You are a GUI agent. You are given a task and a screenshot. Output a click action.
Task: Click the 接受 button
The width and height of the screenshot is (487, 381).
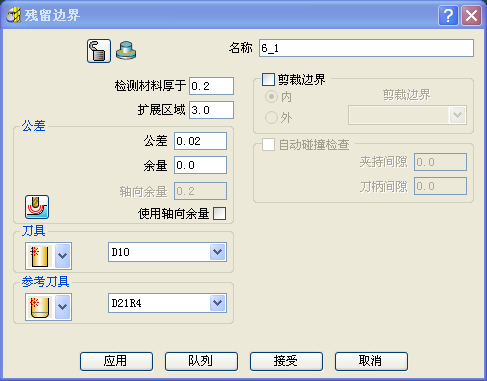[286, 361]
